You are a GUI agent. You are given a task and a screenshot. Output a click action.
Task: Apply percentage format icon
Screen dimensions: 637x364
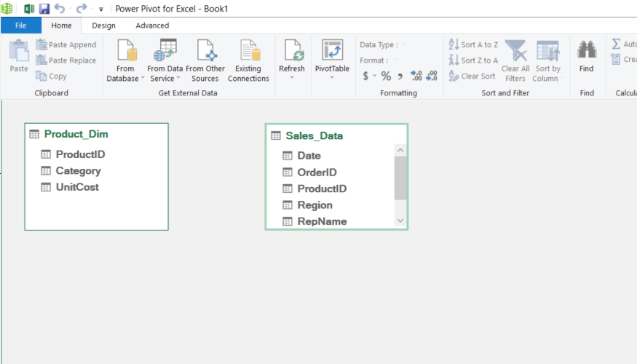(386, 76)
